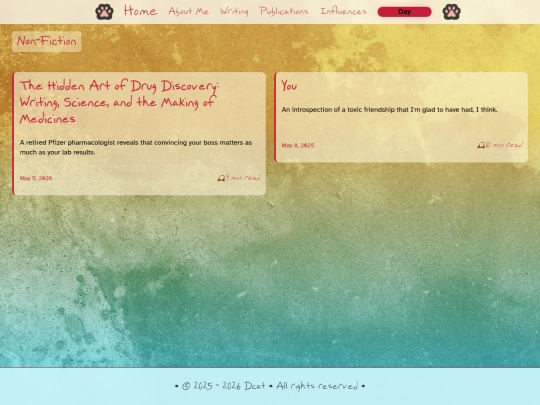Click reading icon on Drug Discovery card
The width and height of the screenshot is (540, 405).
221,178
